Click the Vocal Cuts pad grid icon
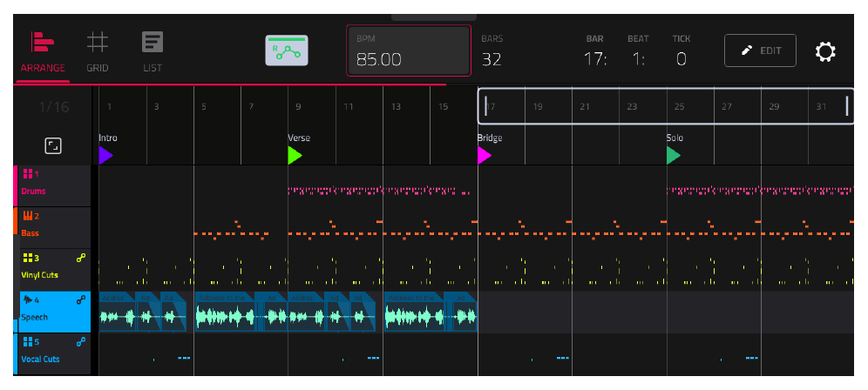 click(x=27, y=342)
